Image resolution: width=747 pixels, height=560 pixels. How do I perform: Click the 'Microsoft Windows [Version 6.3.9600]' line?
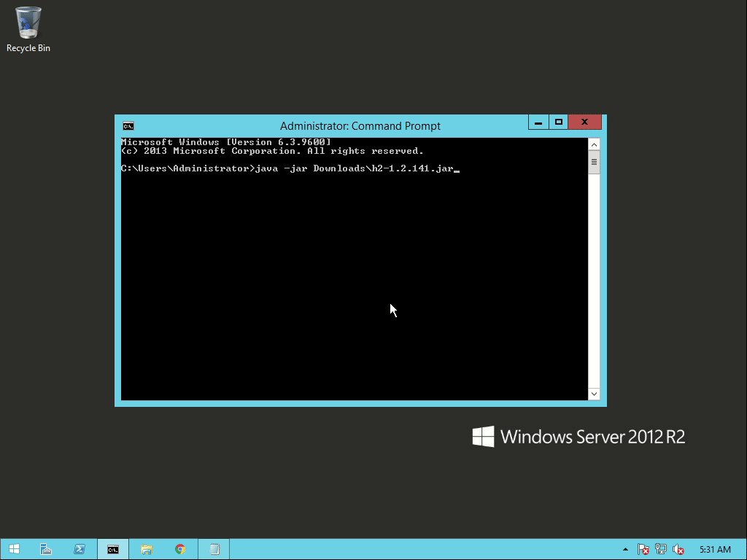(x=226, y=142)
